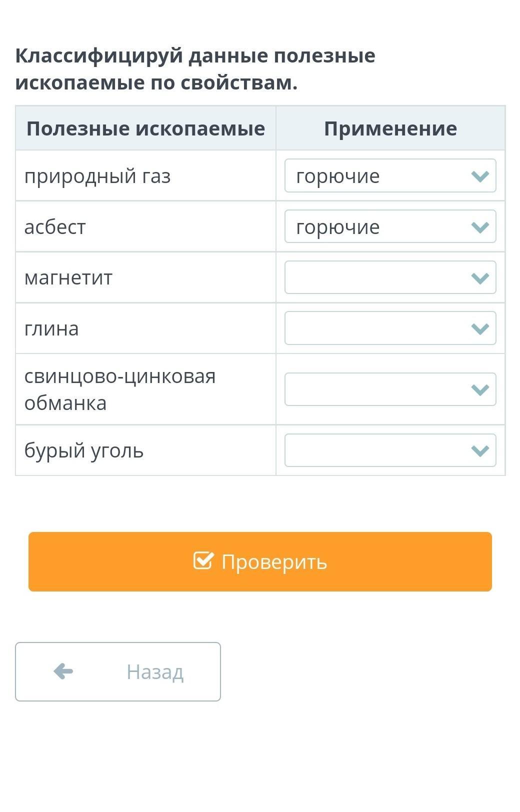The width and height of the screenshot is (520, 812).
Task: Click the task heading Классифицируй данные полезные ископаемые
Action: (x=195, y=69)
